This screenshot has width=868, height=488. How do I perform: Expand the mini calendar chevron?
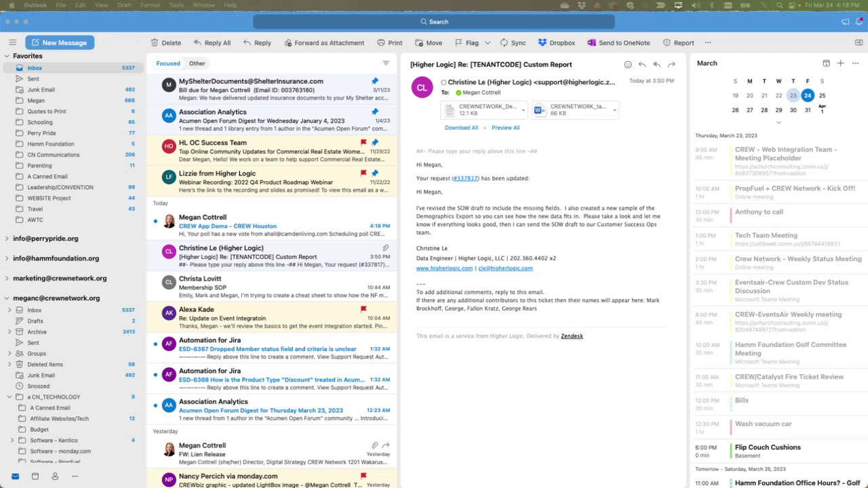778,122
